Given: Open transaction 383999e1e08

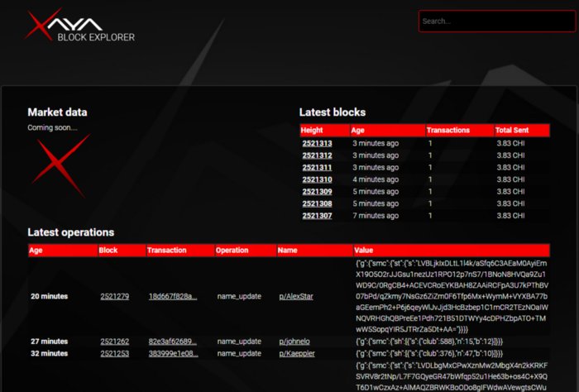Looking at the screenshot, I should [173, 352].
